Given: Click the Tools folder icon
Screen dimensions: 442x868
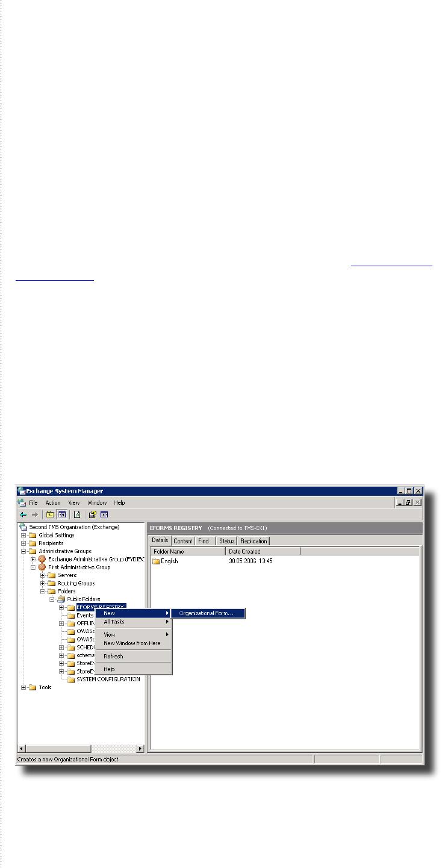Looking at the screenshot, I should [x=33, y=687].
